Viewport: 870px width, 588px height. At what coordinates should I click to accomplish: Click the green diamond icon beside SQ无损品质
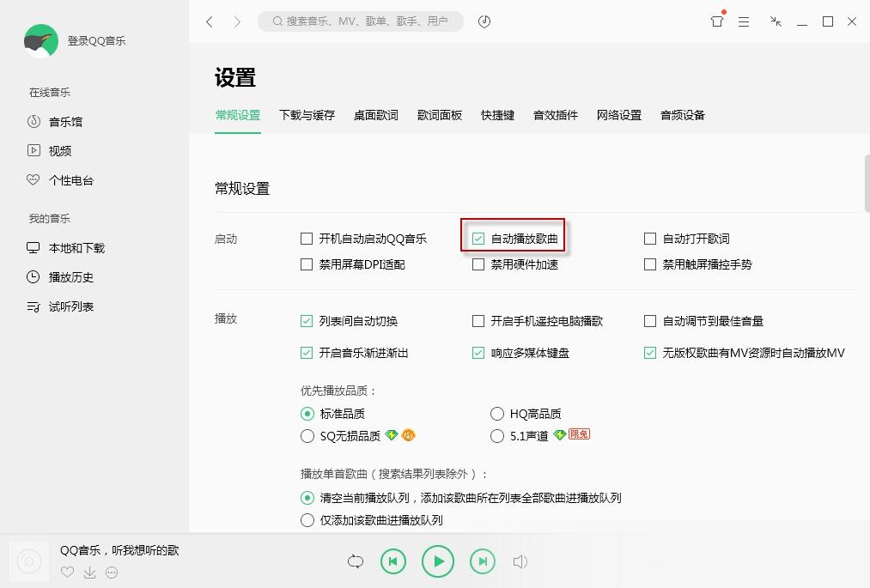392,435
